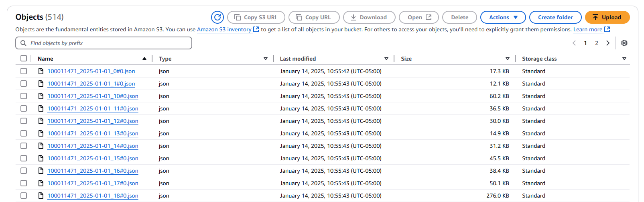
Task: Select the checkbox for 100011471_2025-01-01_0#0.json
Action: (24, 71)
